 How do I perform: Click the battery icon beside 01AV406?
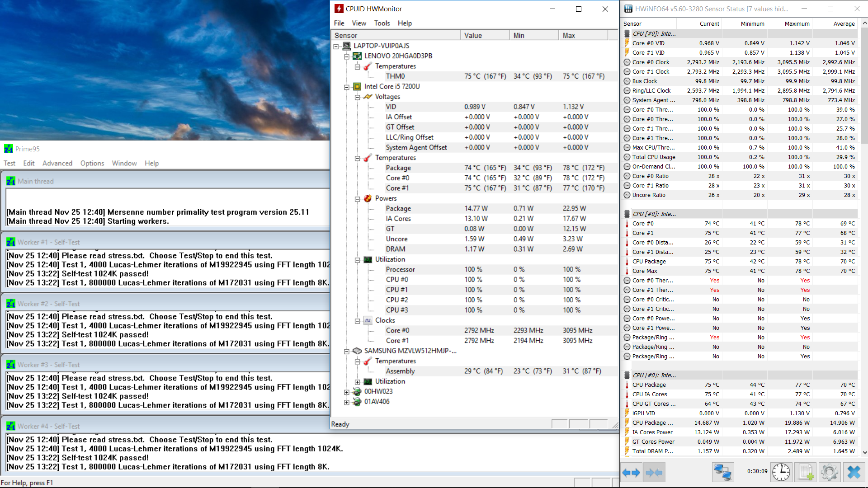[357, 402]
